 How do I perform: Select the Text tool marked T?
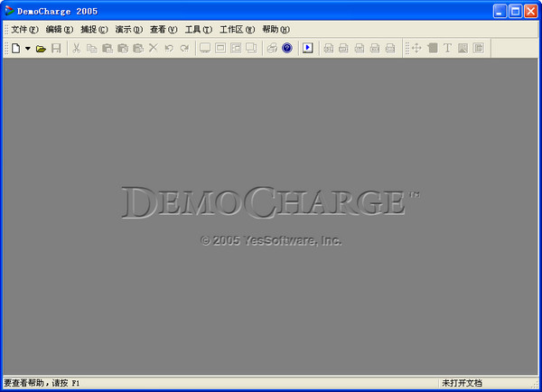point(447,48)
